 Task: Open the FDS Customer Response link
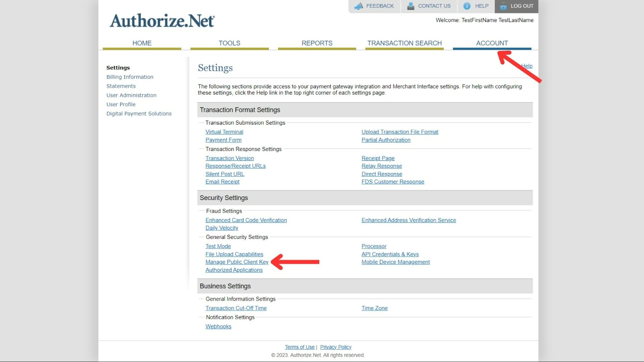393,182
